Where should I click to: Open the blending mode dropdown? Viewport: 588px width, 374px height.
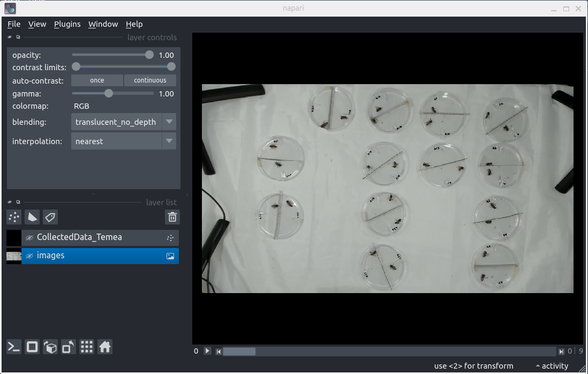tap(123, 122)
